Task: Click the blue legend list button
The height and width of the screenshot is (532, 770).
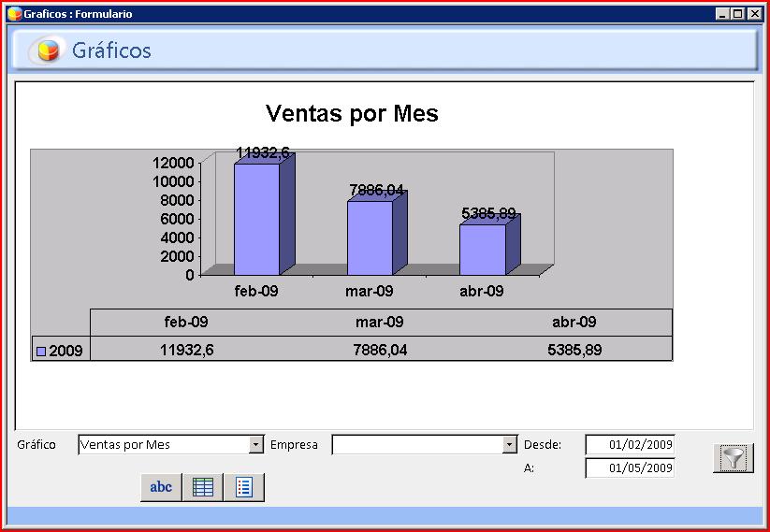Action: [x=244, y=487]
